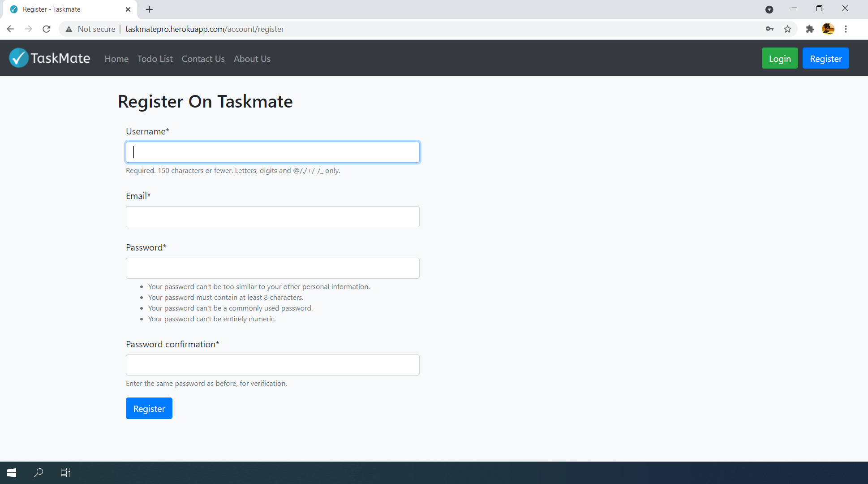Click the saved passwords key icon
Viewport: 868px width, 484px height.
tap(769, 29)
